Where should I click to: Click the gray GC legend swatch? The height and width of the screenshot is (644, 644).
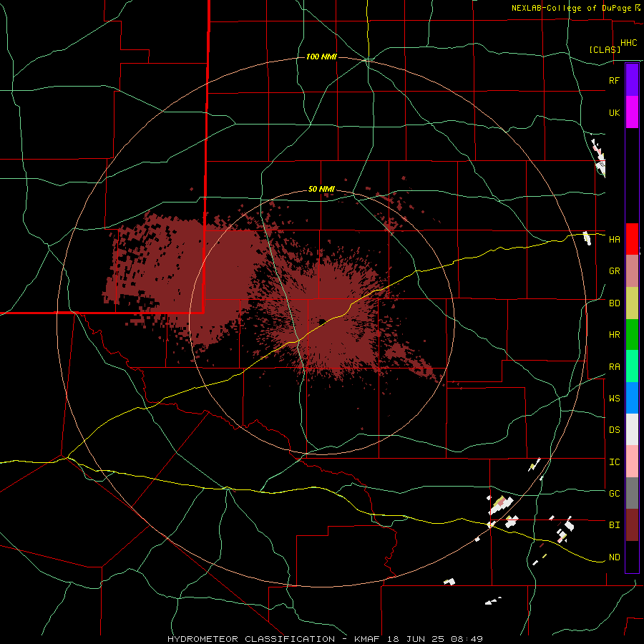pyautogui.click(x=632, y=493)
